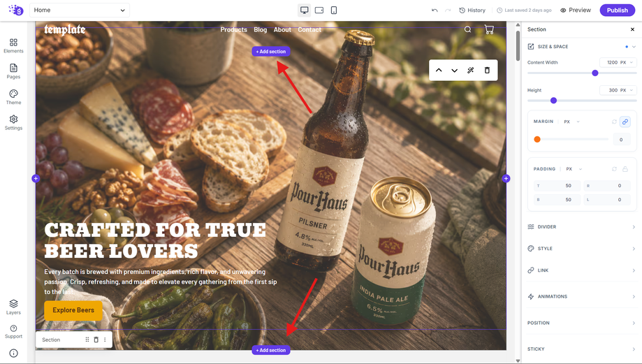
Task: Move section down with arrow
Action: [x=455, y=70]
